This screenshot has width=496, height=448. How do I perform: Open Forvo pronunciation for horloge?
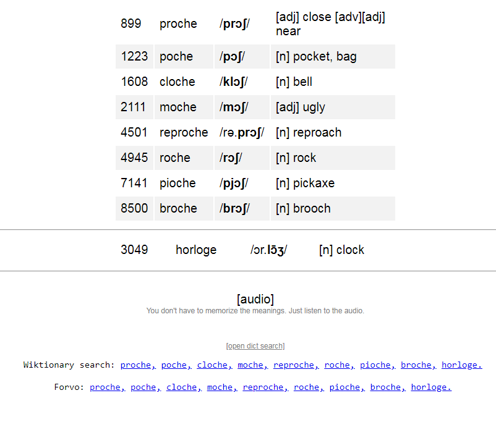point(431,387)
